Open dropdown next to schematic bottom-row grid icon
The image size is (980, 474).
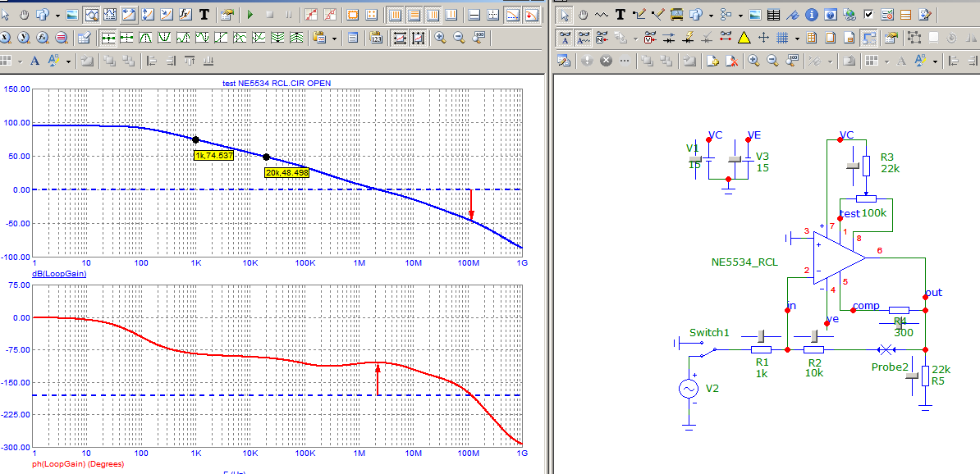pos(887,62)
